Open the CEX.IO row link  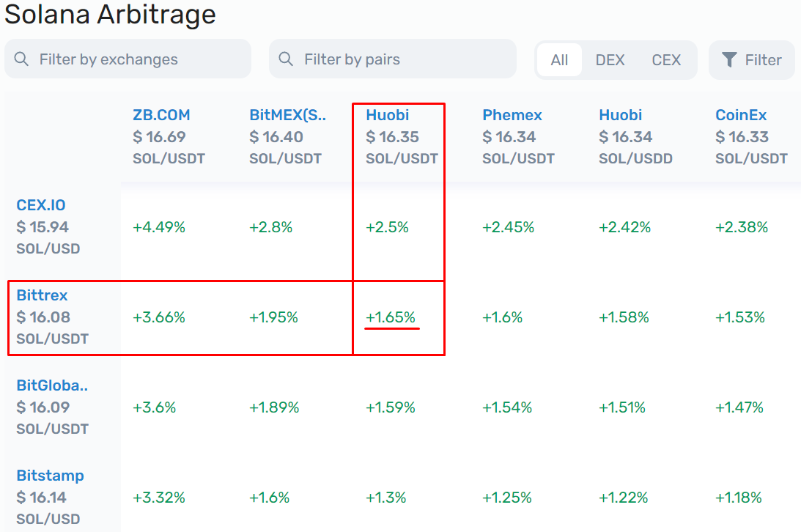click(x=41, y=205)
